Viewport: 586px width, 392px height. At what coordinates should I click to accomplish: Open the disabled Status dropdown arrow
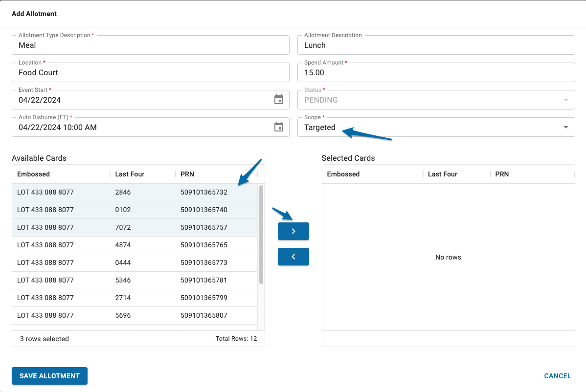pyautogui.click(x=565, y=100)
